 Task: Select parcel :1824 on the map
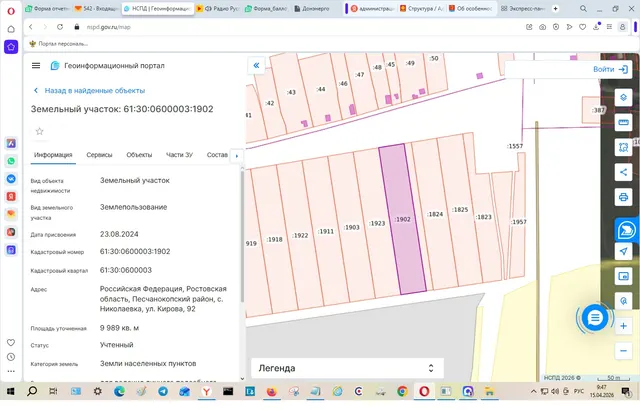(435, 214)
